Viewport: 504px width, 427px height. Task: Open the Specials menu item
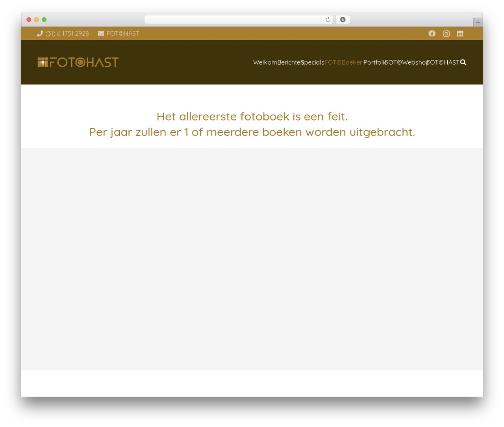313,62
